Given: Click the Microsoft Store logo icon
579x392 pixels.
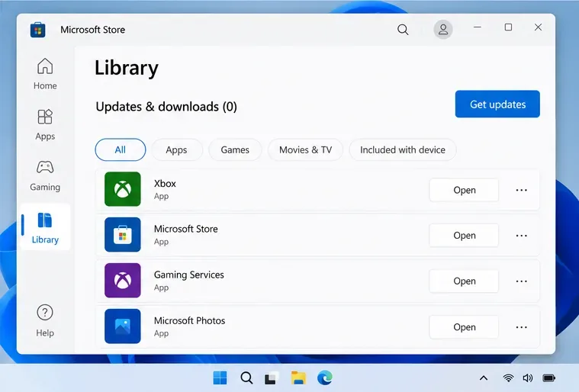Looking at the screenshot, I should pyautogui.click(x=37, y=30).
